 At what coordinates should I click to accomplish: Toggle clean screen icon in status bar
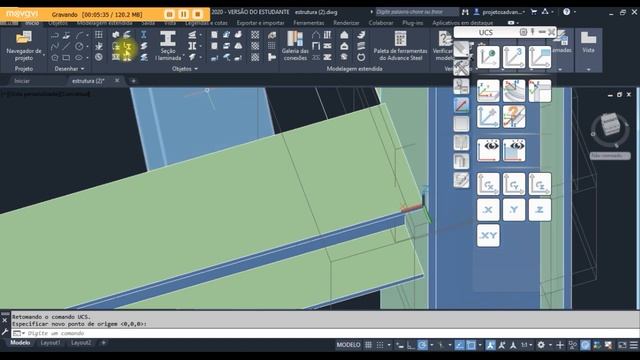click(x=622, y=345)
